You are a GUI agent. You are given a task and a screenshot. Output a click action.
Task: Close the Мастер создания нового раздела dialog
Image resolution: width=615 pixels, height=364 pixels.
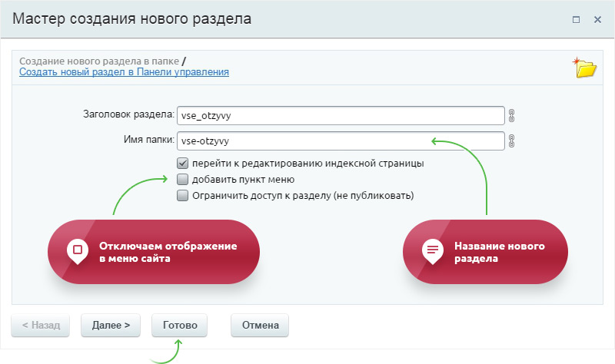(597, 19)
